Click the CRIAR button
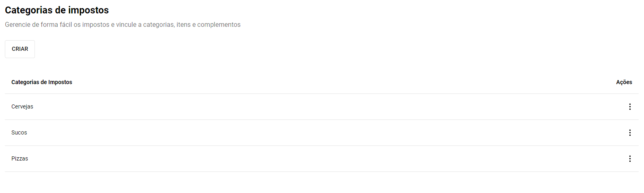Viewport: 644px width, 193px height. coord(20,49)
